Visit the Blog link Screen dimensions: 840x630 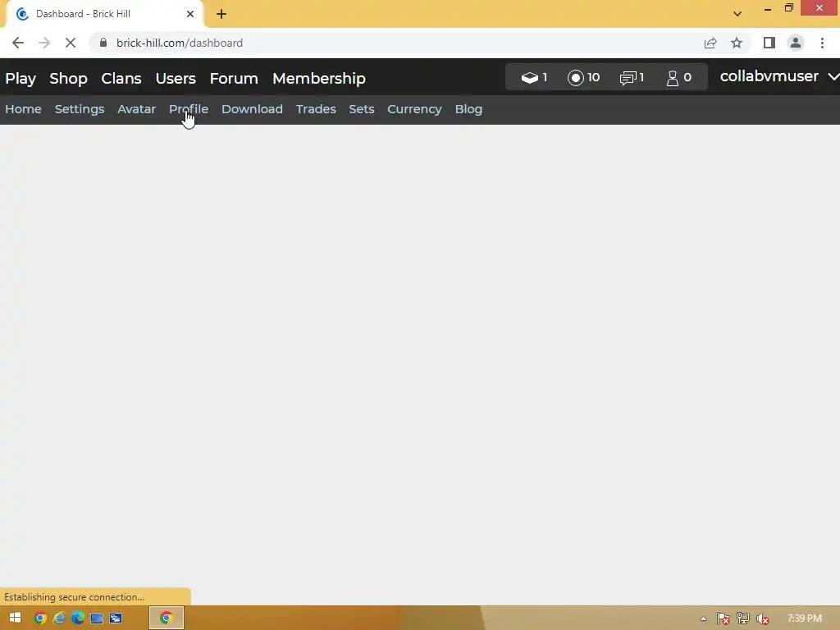468,109
